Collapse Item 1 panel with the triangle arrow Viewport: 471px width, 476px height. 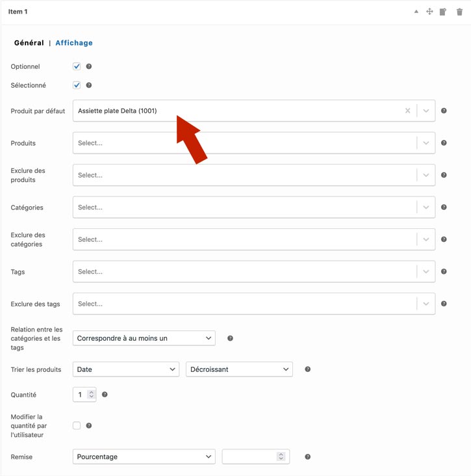(416, 12)
